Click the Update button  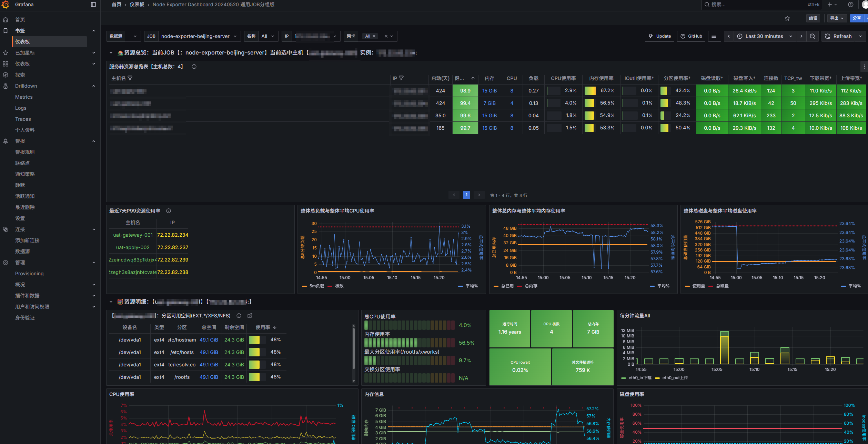660,36
